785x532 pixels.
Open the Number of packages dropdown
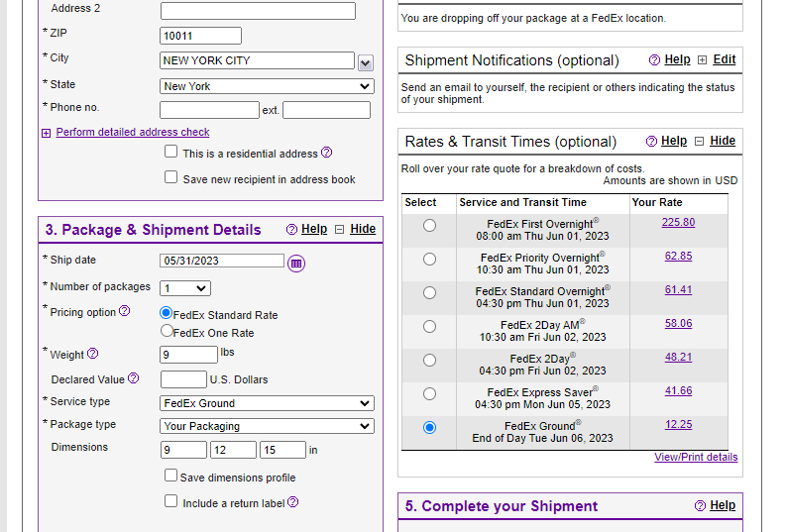185,288
